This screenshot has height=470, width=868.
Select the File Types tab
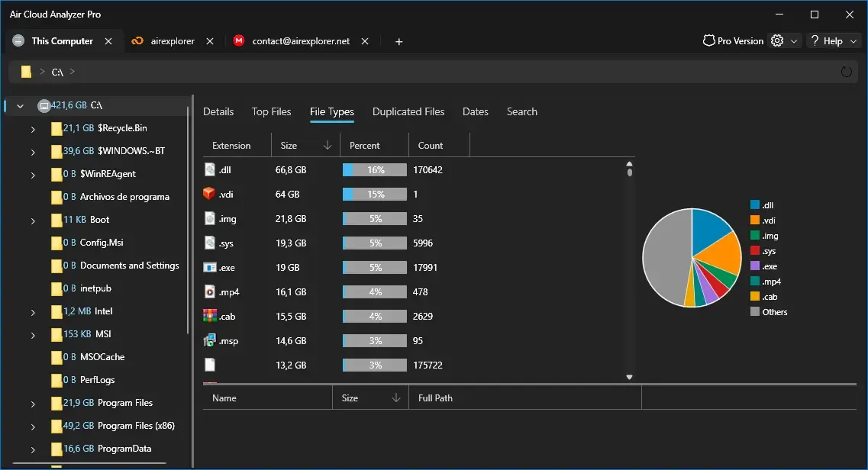(x=331, y=111)
